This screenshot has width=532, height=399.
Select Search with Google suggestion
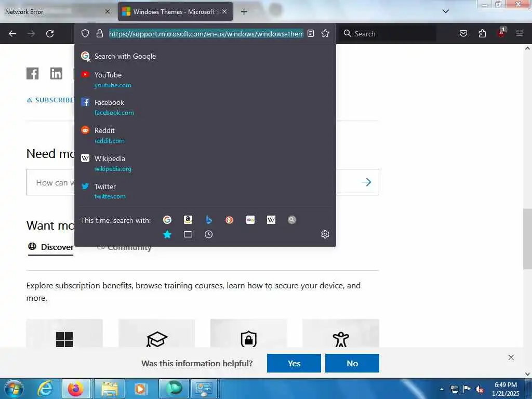(x=205, y=56)
